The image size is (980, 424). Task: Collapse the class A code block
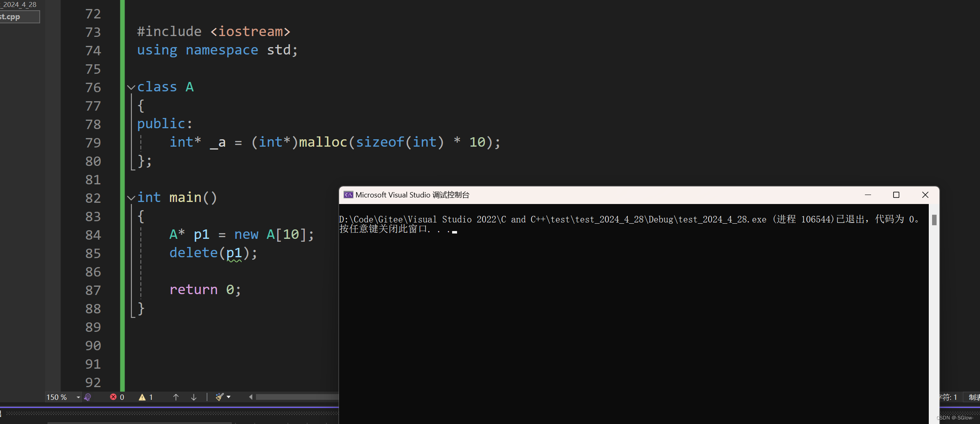(x=131, y=87)
